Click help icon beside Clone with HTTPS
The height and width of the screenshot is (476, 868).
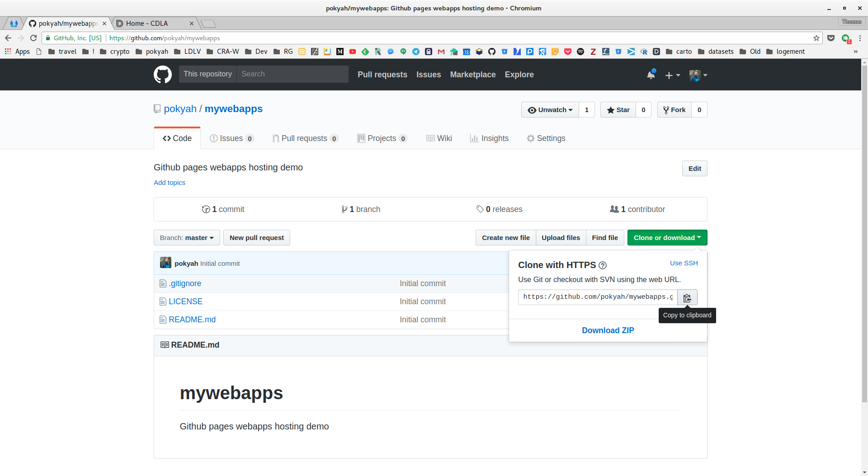click(x=603, y=265)
